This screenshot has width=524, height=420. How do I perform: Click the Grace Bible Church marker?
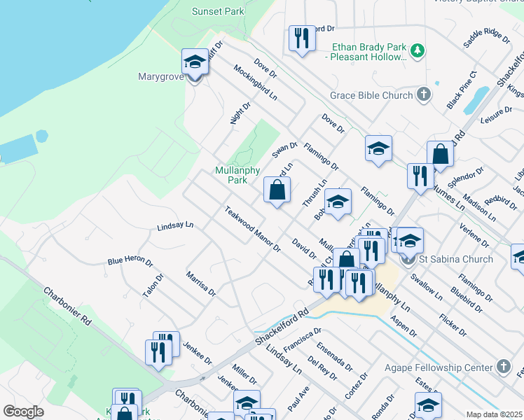tap(423, 94)
